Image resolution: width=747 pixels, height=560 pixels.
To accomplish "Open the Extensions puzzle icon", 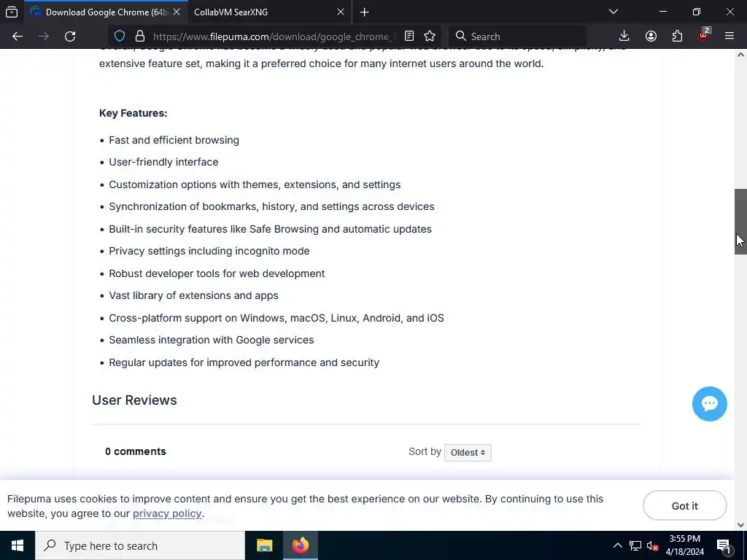I will (x=677, y=36).
